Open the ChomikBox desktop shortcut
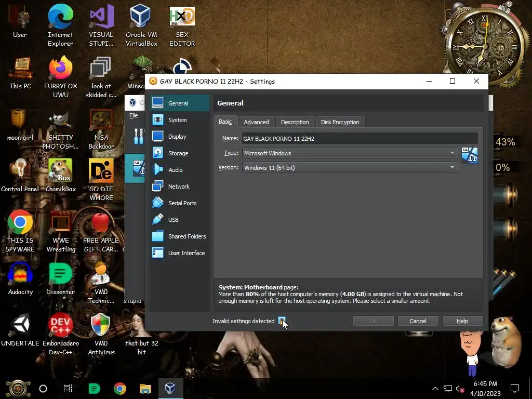 [x=60, y=176]
